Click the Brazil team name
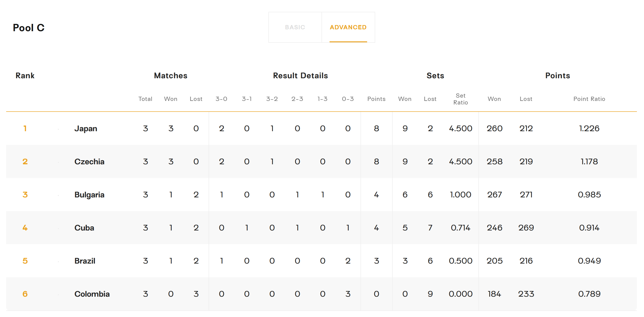Viewport: 644px width, 317px height. (85, 261)
